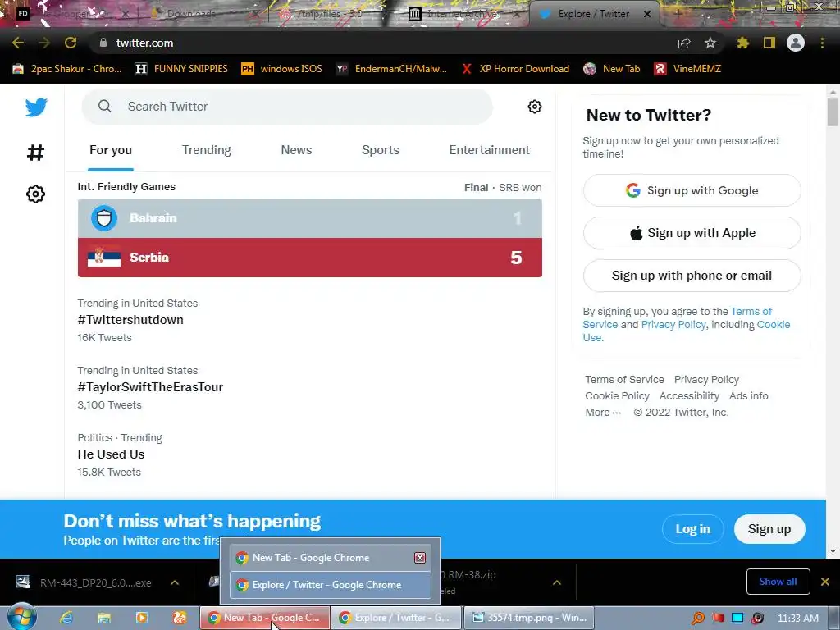
Task: Select the For you tab
Action: [x=111, y=150]
